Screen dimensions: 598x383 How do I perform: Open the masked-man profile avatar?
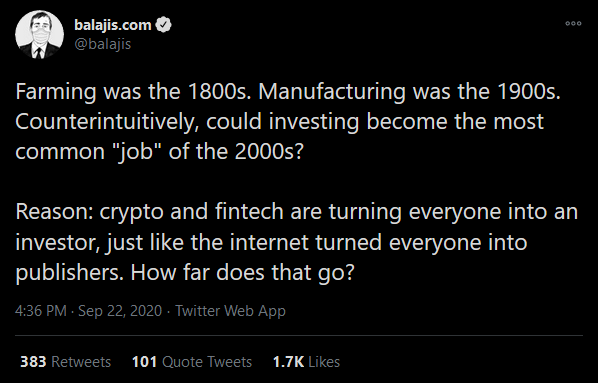coord(39,34)
